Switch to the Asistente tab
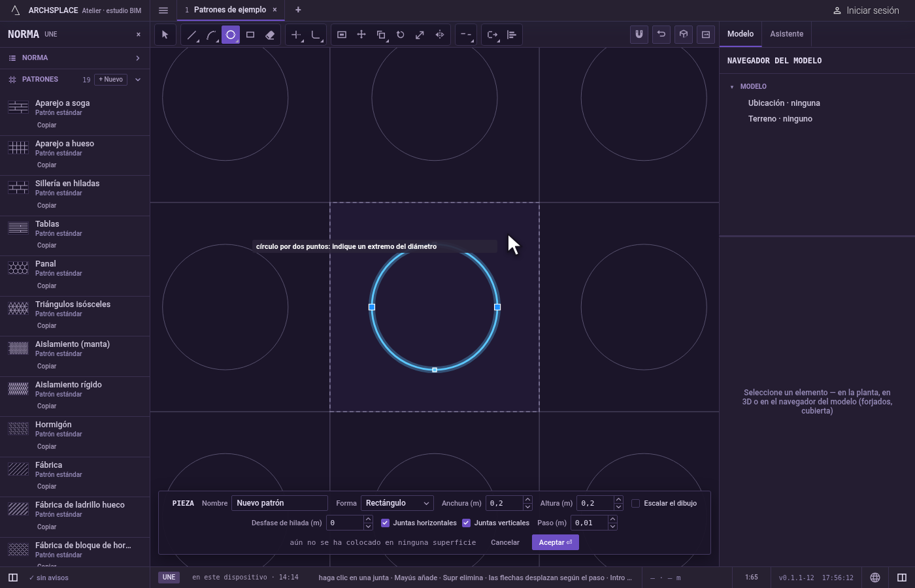The image size is (915, 588). click(787, 34)
